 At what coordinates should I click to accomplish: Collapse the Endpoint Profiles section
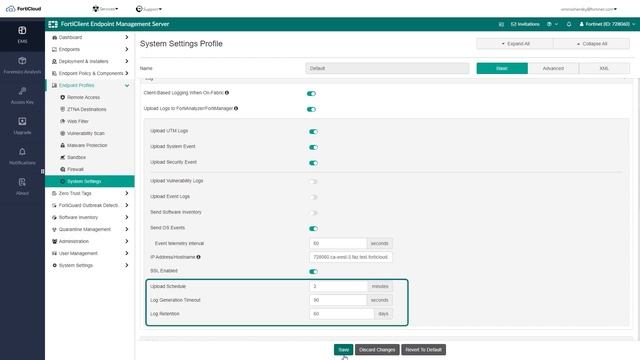(x=127, y=85)
